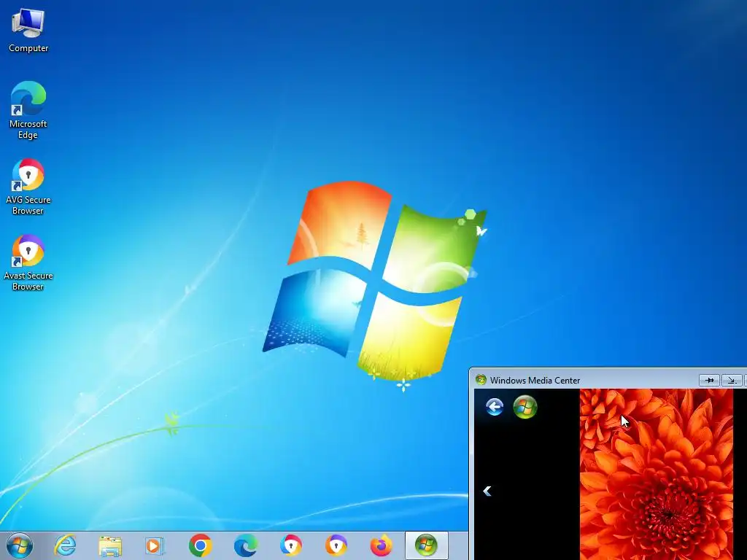The width and height of the screenshot is (747, 560).
Task: Click the diagonal arrow title bar button
Action: click(x=732, y=380)
